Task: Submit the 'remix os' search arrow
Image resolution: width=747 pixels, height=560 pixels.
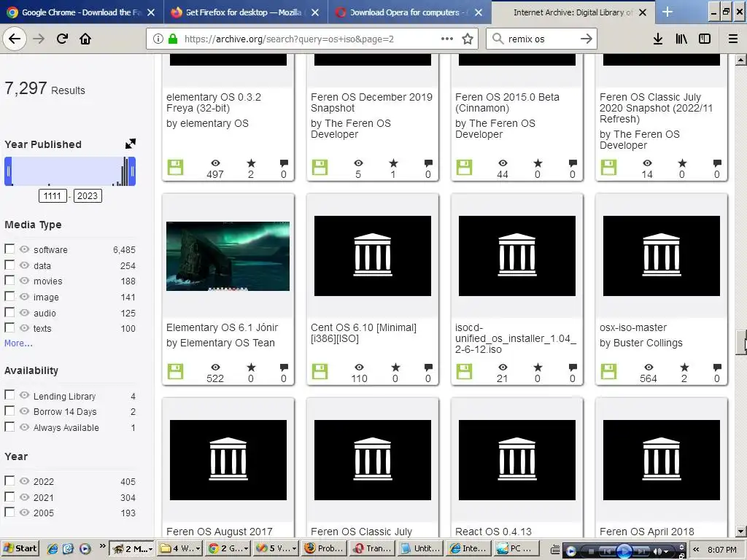Action: click(587, 39)
